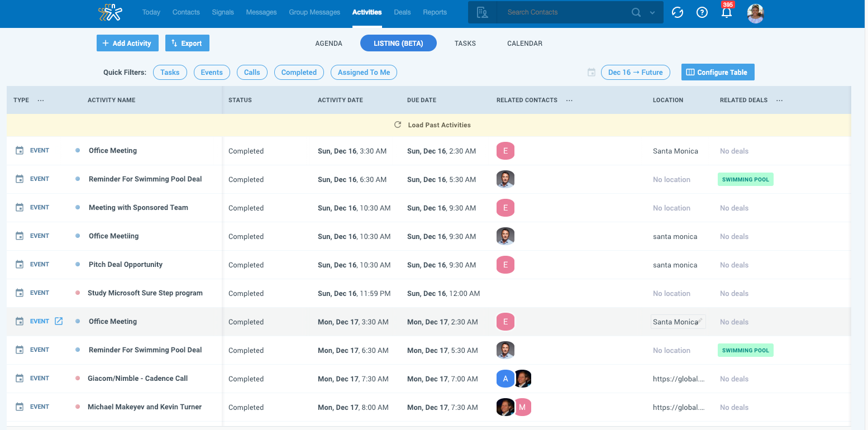Enable the Assigned To Me filter
The height and width of the screenshot is (430, 868).
click(364, 72)
